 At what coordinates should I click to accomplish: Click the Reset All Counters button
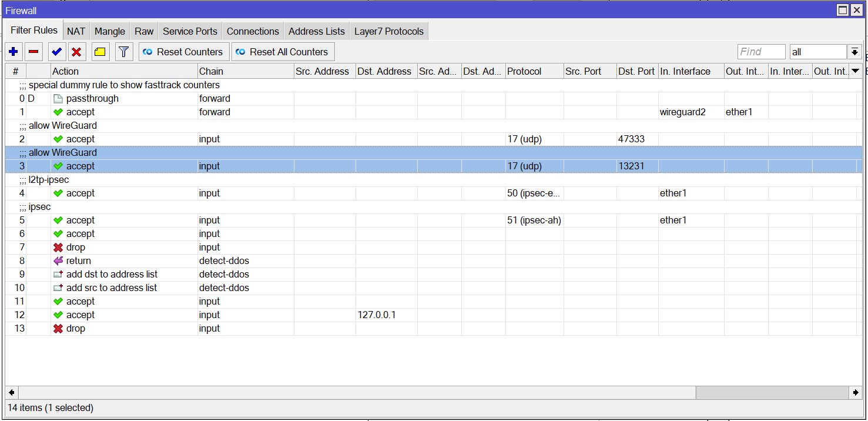coord(282,52)
